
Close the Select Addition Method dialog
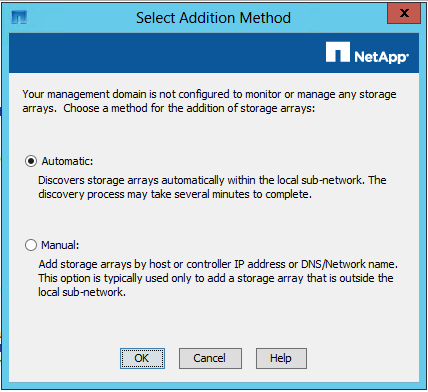coord(404,13)
